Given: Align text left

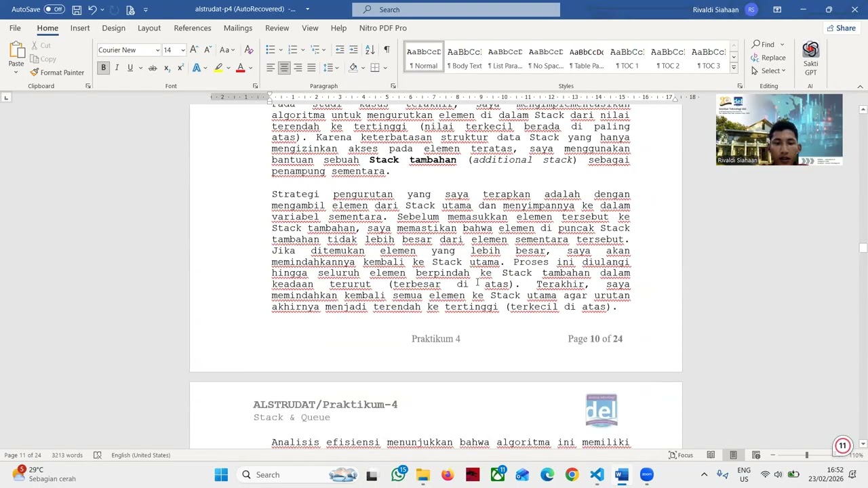Looking at the screenshot, I should pyautogui.click(x=271, y=68).
